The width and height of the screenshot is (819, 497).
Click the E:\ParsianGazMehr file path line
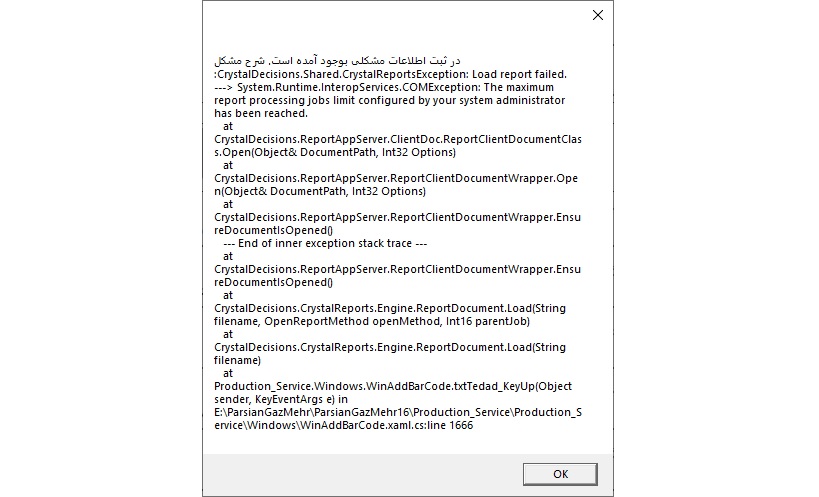coord(397,412)
